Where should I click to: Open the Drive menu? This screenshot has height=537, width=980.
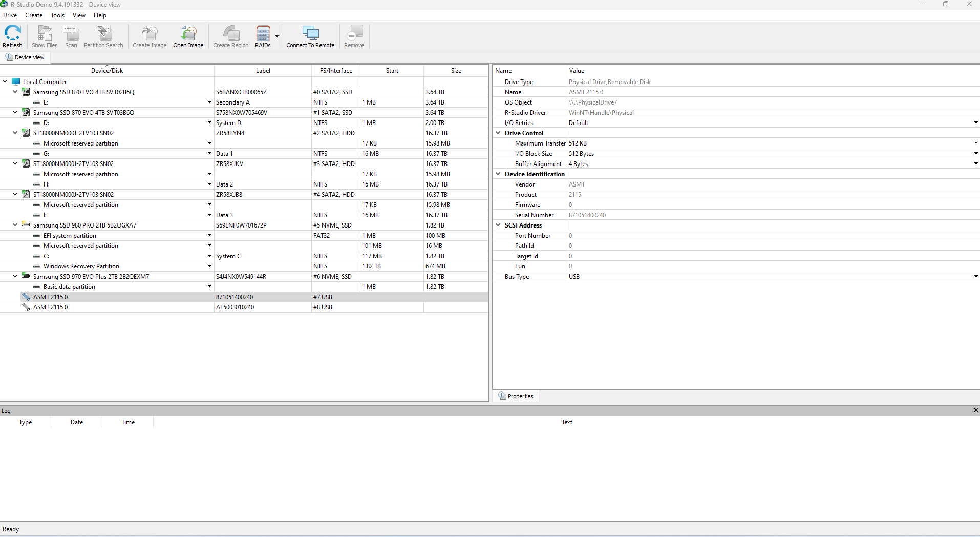(10, 15)
